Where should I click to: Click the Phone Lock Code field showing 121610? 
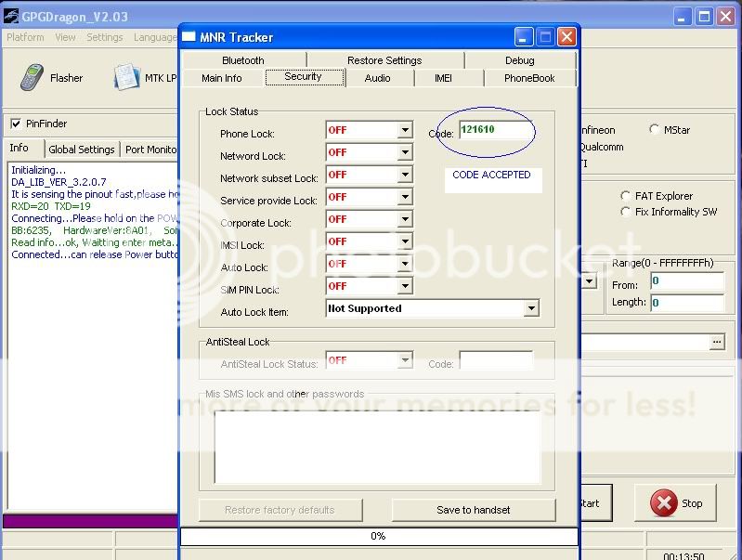pos(495,130)
